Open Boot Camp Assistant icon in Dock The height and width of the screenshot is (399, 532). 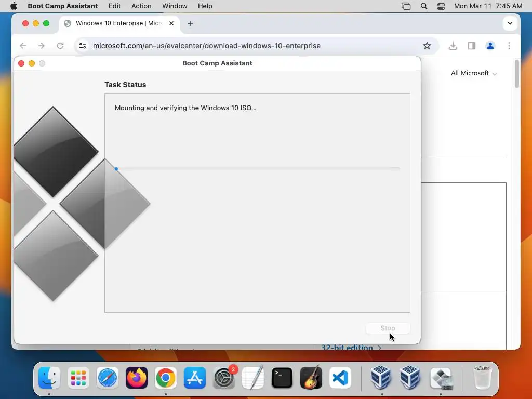[x=441, y=378]
